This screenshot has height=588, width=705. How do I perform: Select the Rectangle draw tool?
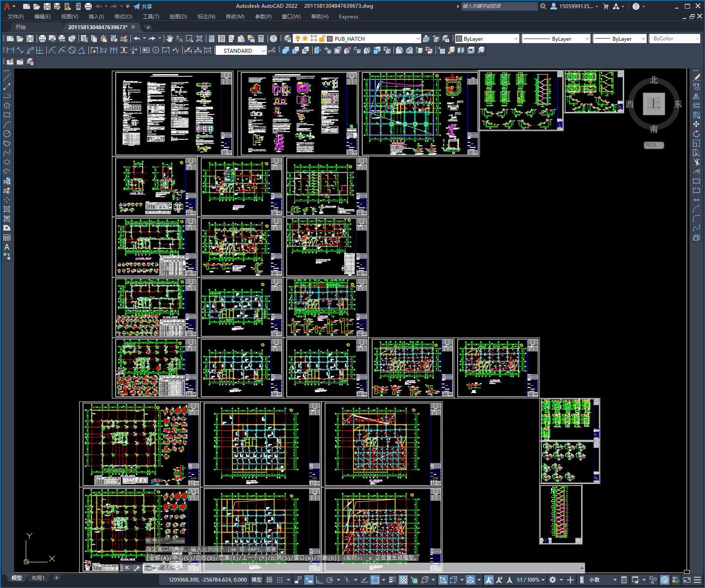click(7, 115)
